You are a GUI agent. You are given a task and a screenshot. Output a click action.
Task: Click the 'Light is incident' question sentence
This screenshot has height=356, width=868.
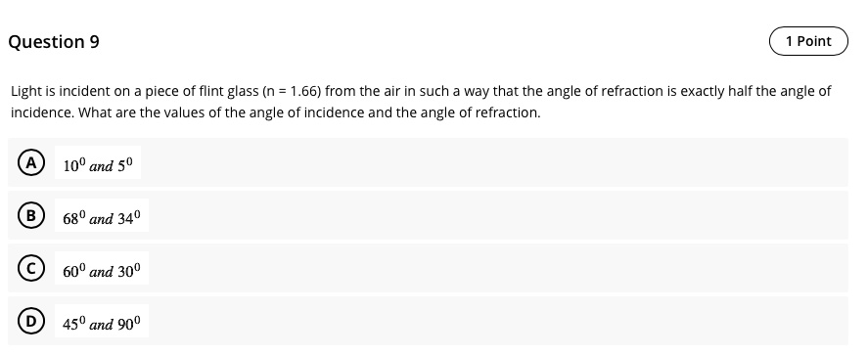coord(421,91)
